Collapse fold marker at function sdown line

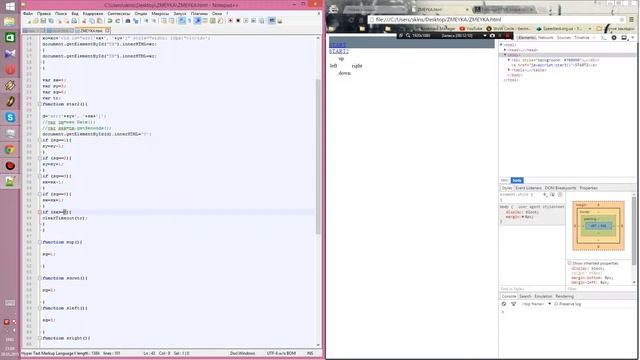pyautogui.click(x=40, y=278)
